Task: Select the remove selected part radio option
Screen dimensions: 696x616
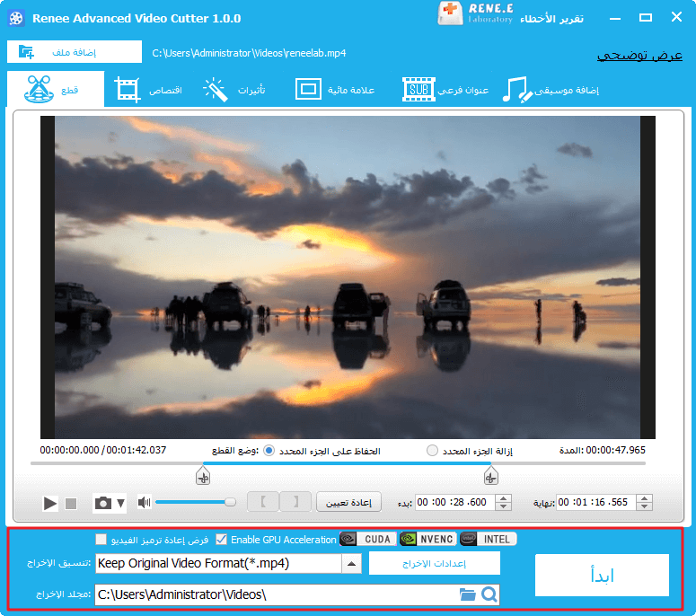Action: (x=433, y=450)
